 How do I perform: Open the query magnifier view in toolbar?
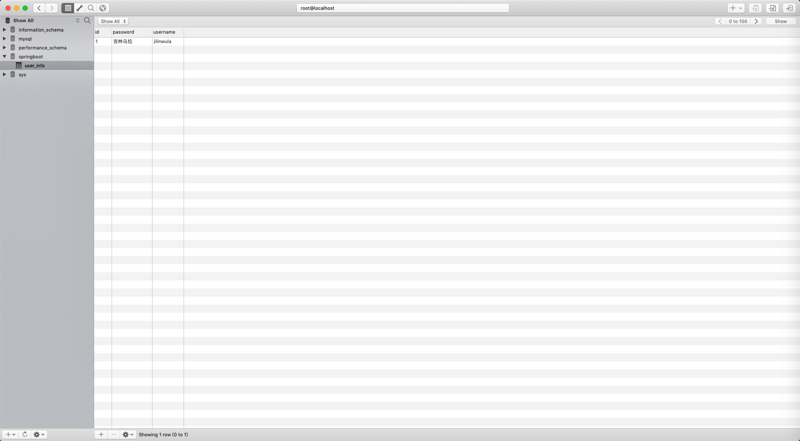coord(91,8)
